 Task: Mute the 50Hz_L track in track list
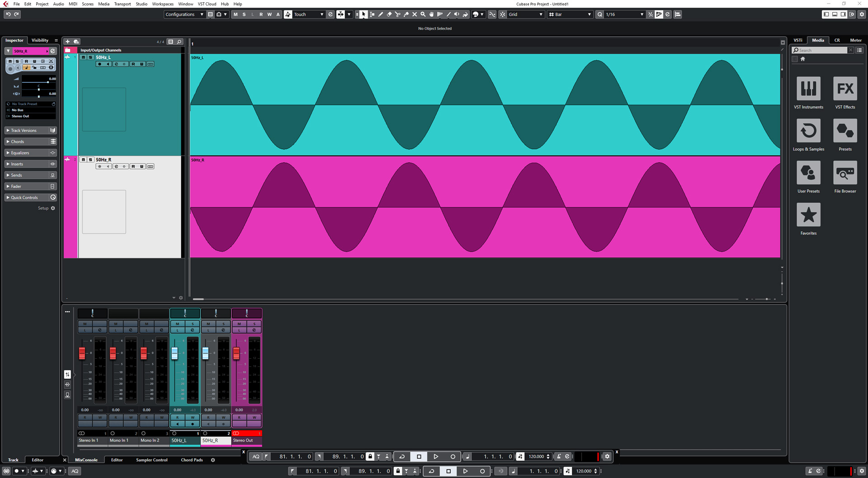(83, 57)
